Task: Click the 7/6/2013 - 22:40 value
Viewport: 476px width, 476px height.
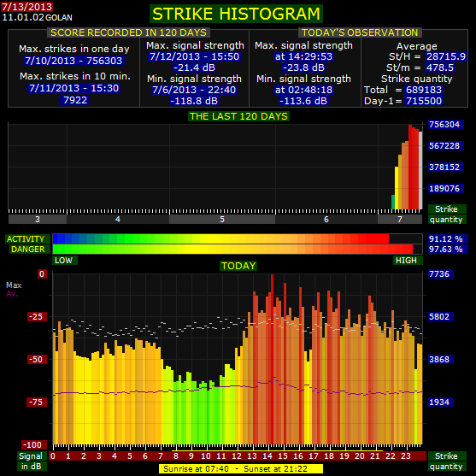Action: (194, 90)
